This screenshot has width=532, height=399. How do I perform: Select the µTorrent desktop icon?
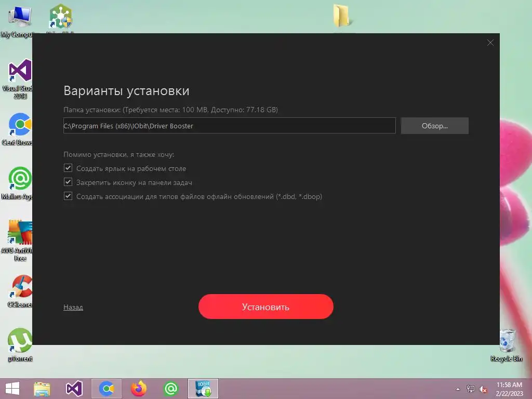point(20,345)
